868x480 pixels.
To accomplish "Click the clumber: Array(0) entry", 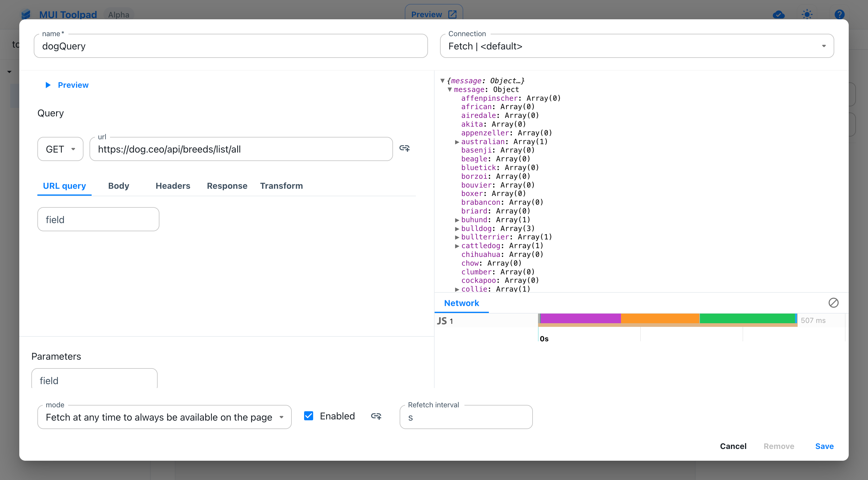I will click(x=498, y=272).
